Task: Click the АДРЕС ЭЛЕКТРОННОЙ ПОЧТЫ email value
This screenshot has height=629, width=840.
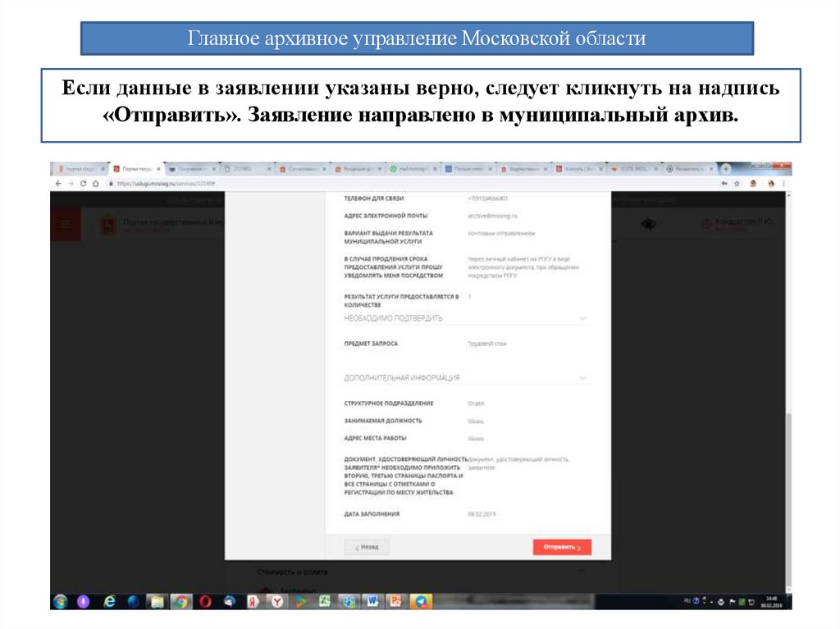Action: (493, 216)
